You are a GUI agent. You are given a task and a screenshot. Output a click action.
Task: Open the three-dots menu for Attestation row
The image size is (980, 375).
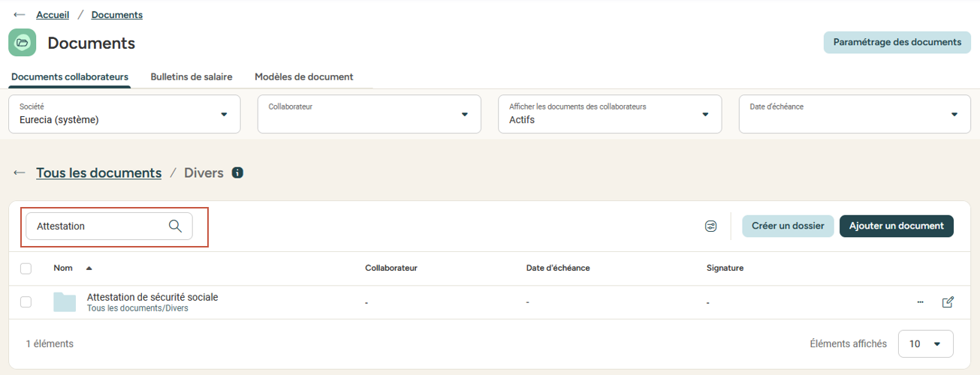pyautogui.click(x=920, y=302)
